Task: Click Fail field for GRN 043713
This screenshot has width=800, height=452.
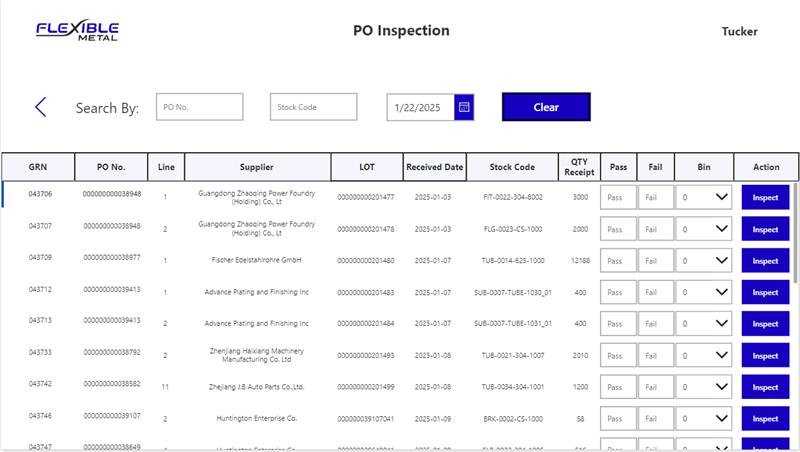Action: click(x=656, y=324)
